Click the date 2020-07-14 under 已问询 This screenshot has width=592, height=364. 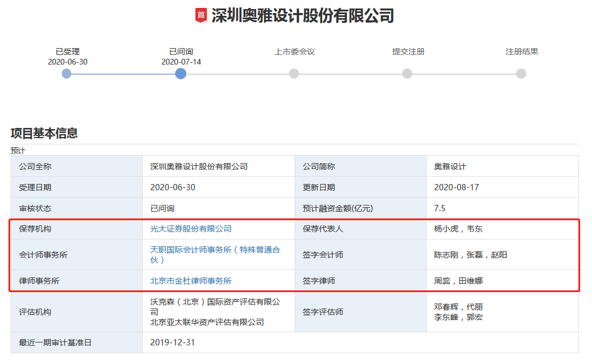point(181,62)
